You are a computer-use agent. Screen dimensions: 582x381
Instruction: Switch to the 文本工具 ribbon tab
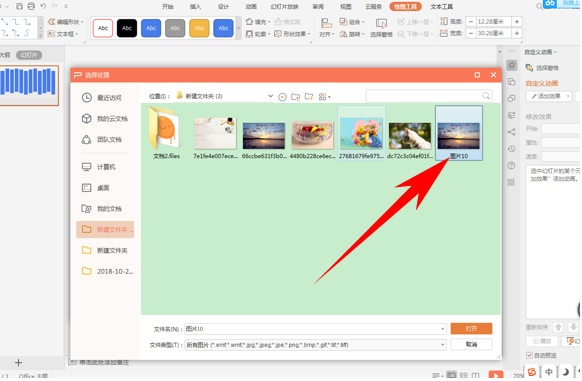(x=441, y=7)
